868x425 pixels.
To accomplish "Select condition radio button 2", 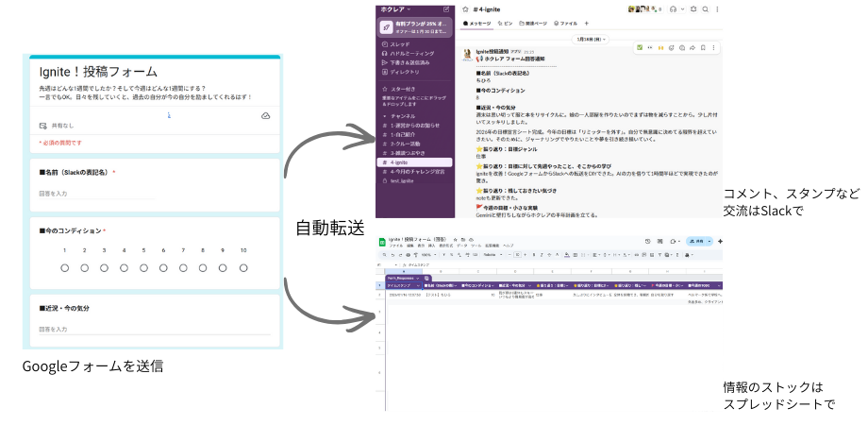I will 85,268.
